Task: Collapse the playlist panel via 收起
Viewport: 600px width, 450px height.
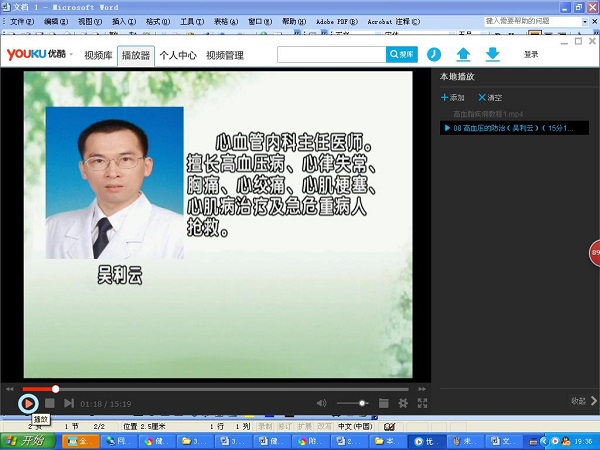Action: [584, 401]
